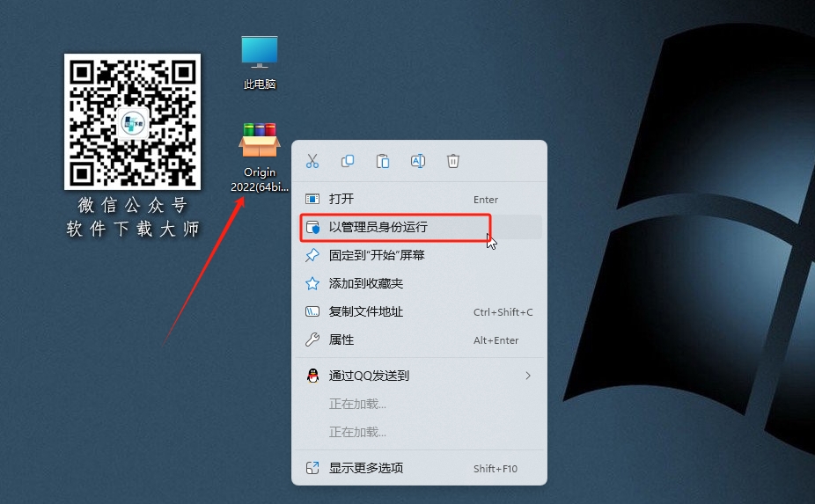The height and width of the screenshot is (504, 815).
Task: Click the Paste clipboard icon
Action: tap(383, 161)
